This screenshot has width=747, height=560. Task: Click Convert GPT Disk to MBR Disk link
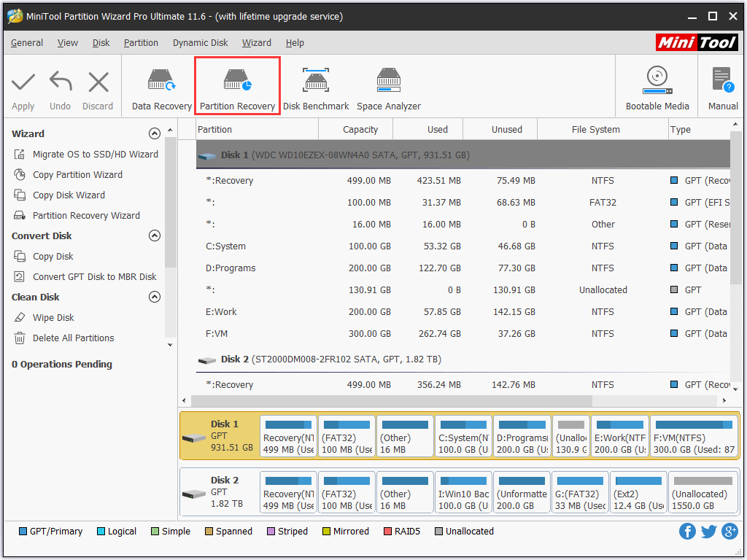click(94, 276)
